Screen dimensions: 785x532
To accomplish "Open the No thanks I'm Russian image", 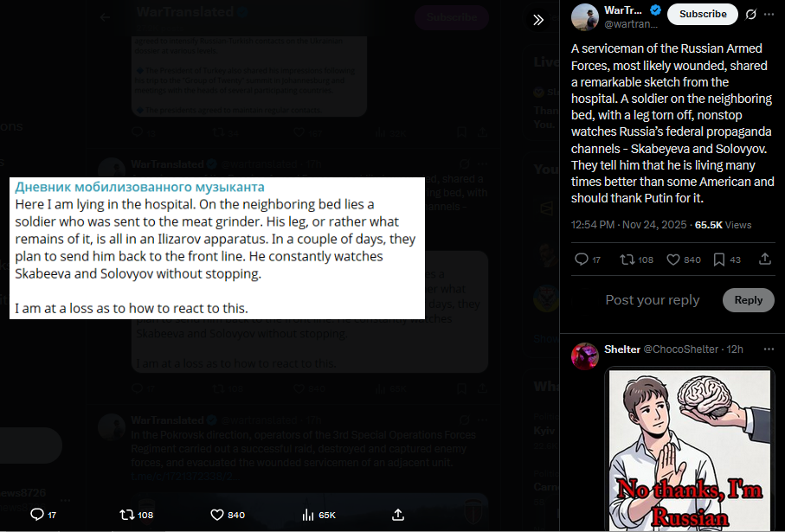I will 690,450.
